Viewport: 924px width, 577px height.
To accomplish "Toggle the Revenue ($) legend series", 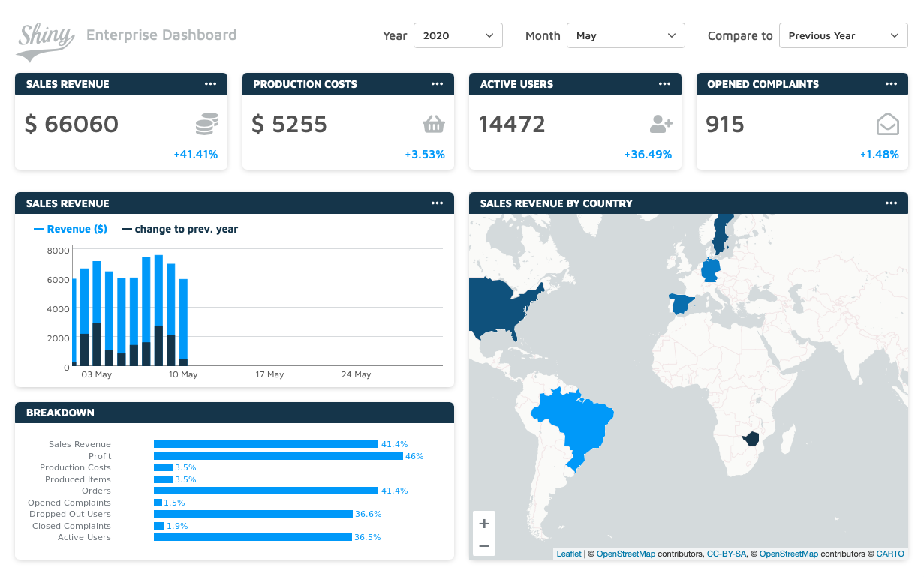I will tap(71, 229).
